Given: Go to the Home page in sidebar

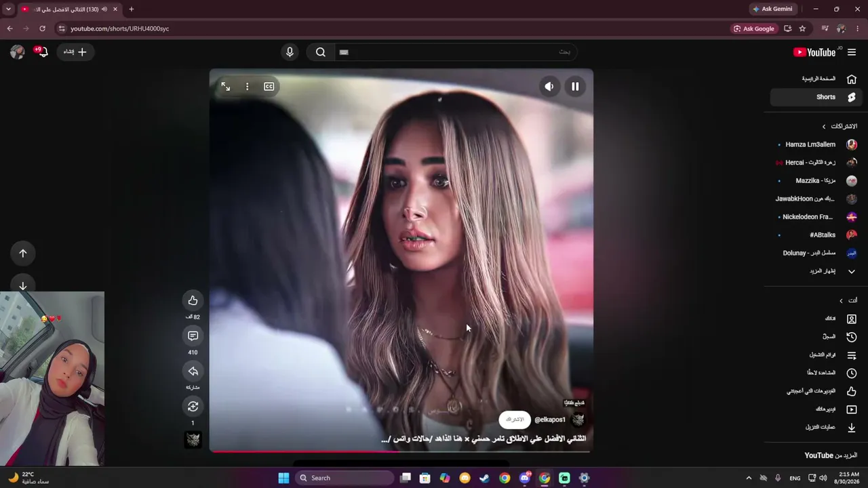Looking at the screenshot, I should click(816, 79).
